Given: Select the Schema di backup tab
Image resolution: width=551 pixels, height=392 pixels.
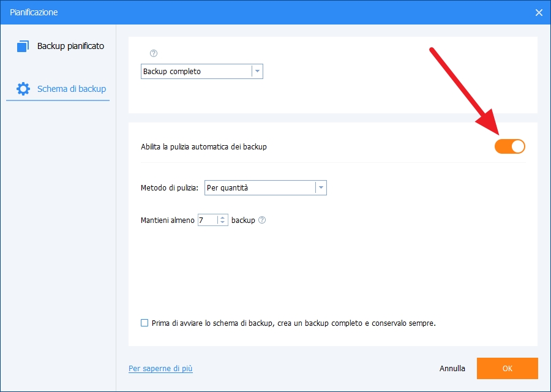Looking at the screenshot, I should coord(58,89).
